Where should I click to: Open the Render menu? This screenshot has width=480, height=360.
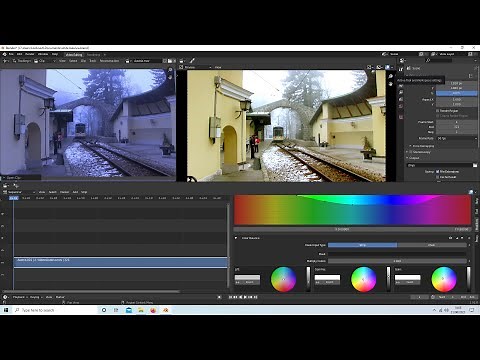[30, 54]
